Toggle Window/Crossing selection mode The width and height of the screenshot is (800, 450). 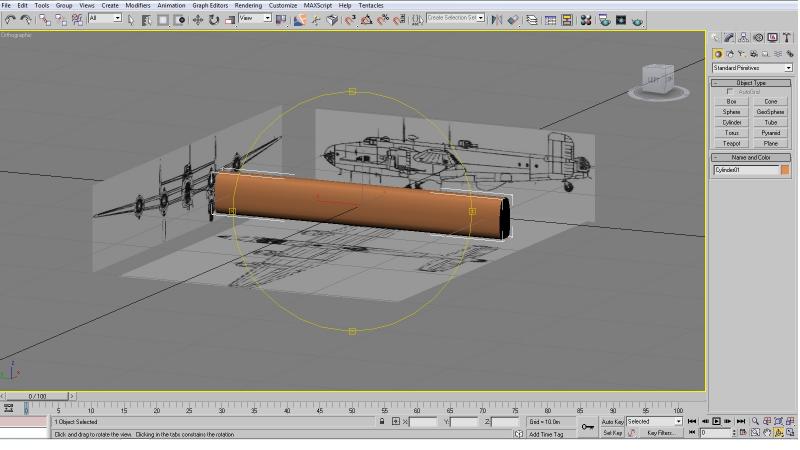click(179, 20)
